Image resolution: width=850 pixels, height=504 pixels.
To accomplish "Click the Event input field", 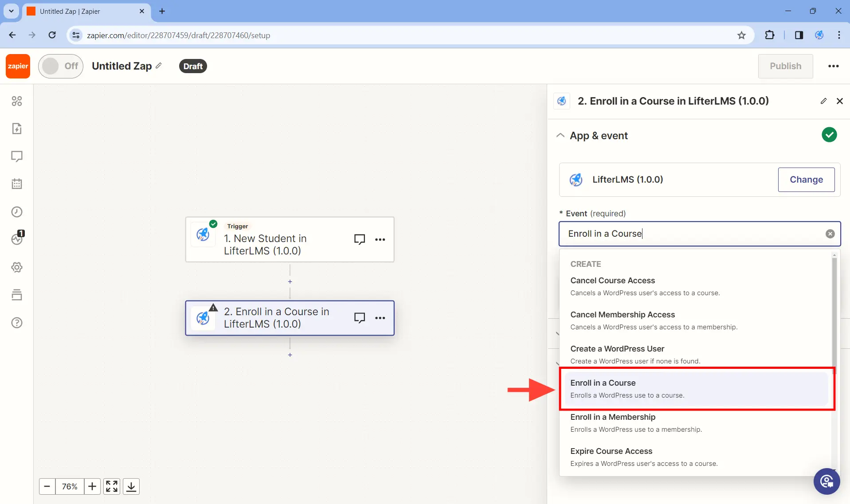I will click(x=699, y=234).
